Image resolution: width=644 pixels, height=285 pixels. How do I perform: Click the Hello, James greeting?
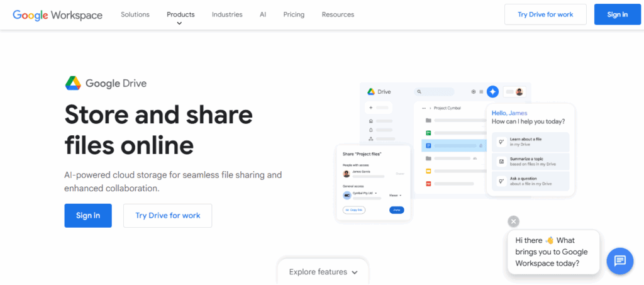point(509,113)
